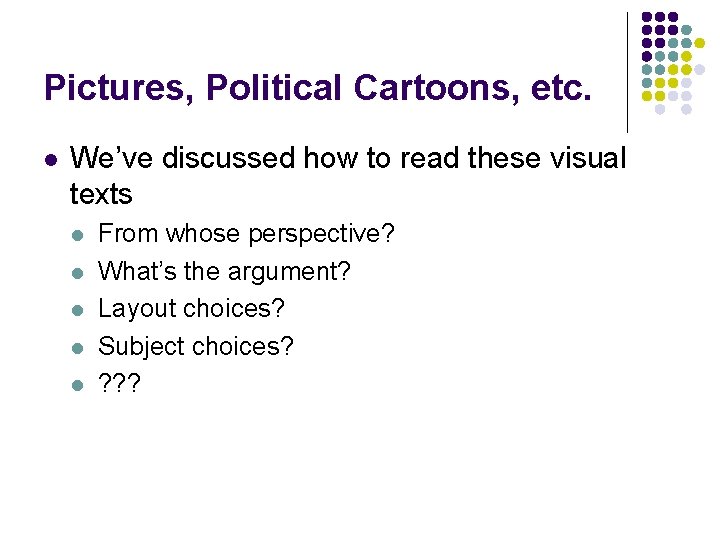This screenshot has width=720, height=540.
Task: Click the bullet beside "Layout choices?"
Action: [78, 309]
